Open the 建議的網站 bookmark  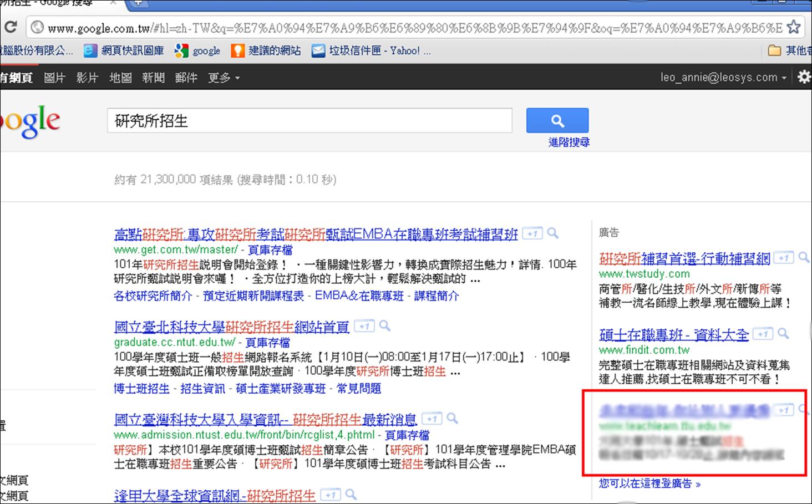click(266, 51)
